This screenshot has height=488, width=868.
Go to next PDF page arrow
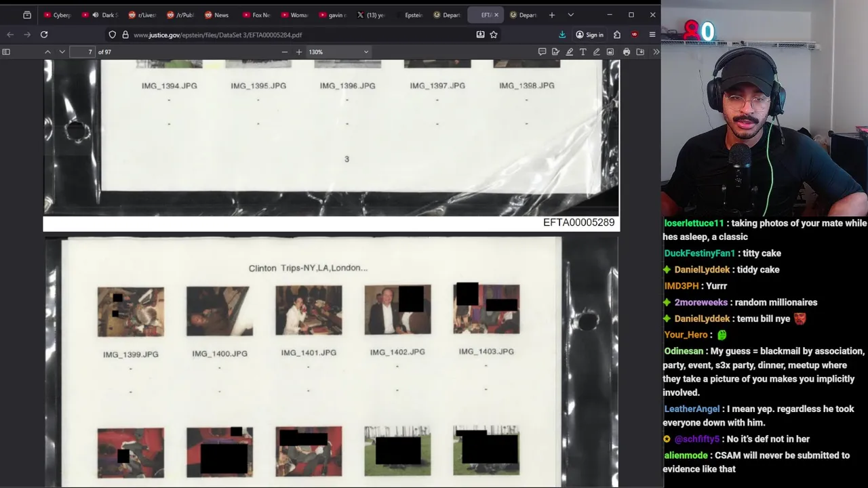(62, 52)
